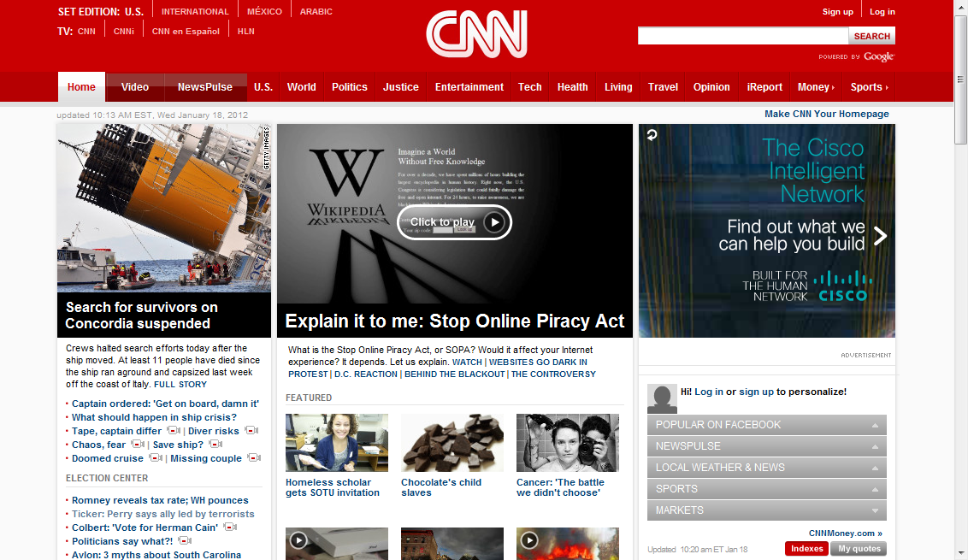Go to the Travel section
Viewport: 968px width, 560px height.
pos(663,87)
